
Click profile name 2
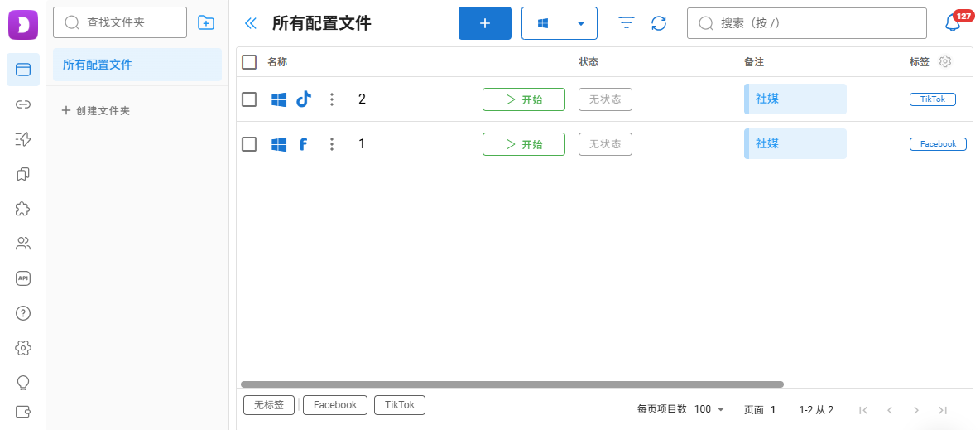[362, 99]
